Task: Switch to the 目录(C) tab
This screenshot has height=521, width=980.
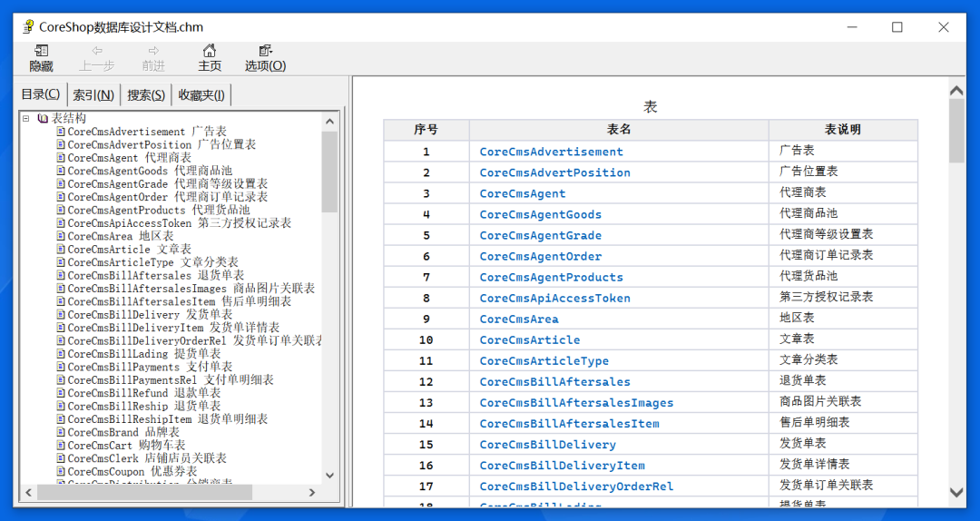Action: coord(41,94)
